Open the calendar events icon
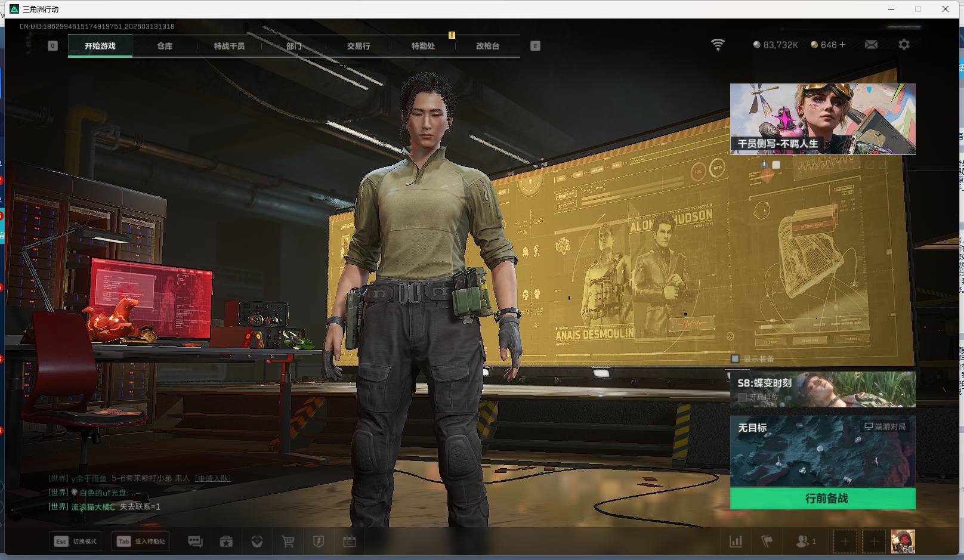 350,542
